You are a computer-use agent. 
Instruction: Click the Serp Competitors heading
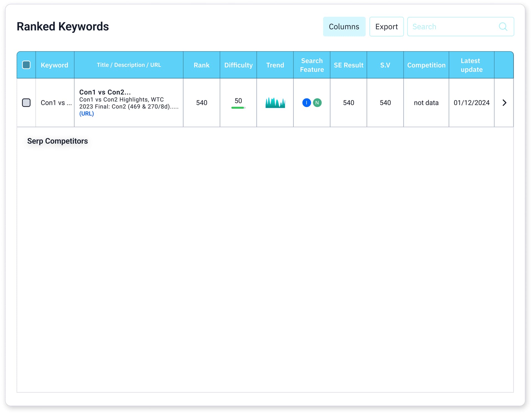tap(57, 141)
